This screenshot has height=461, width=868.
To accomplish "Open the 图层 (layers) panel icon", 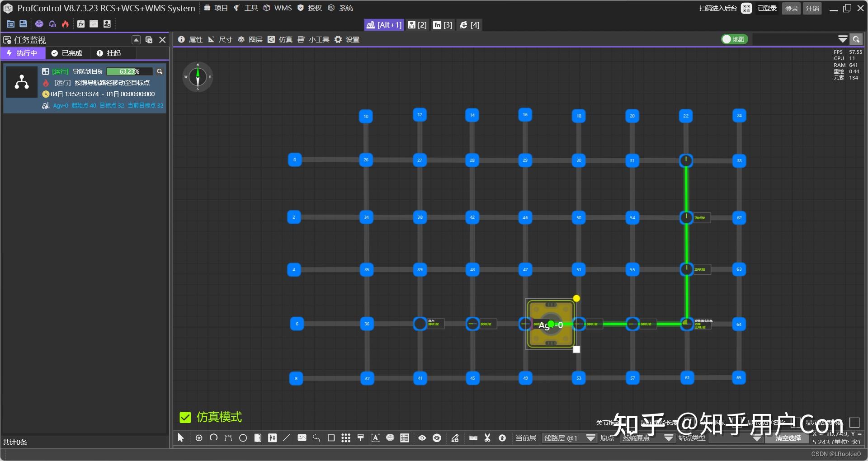I will pos(241,39).
